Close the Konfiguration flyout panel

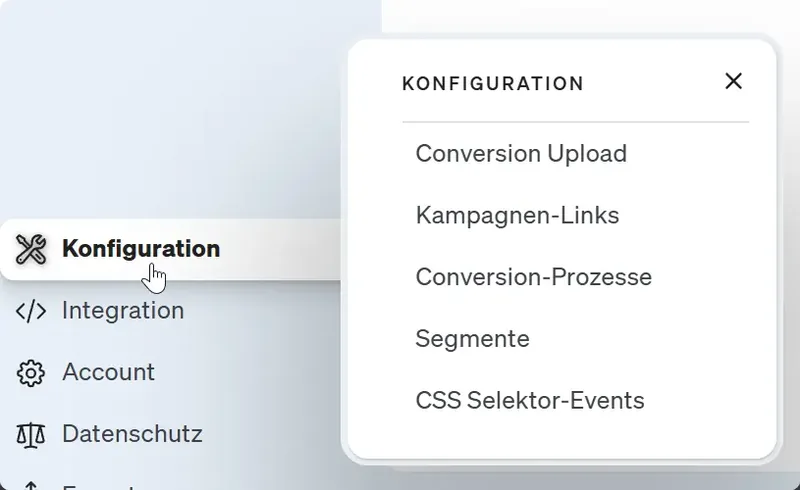tap(733, 81)
